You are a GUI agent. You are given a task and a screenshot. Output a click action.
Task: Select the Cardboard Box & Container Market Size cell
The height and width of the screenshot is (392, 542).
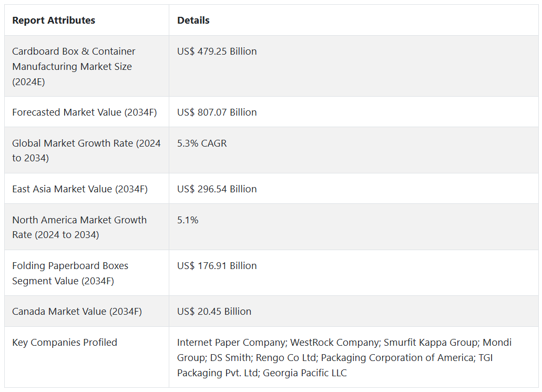point(74,66)
